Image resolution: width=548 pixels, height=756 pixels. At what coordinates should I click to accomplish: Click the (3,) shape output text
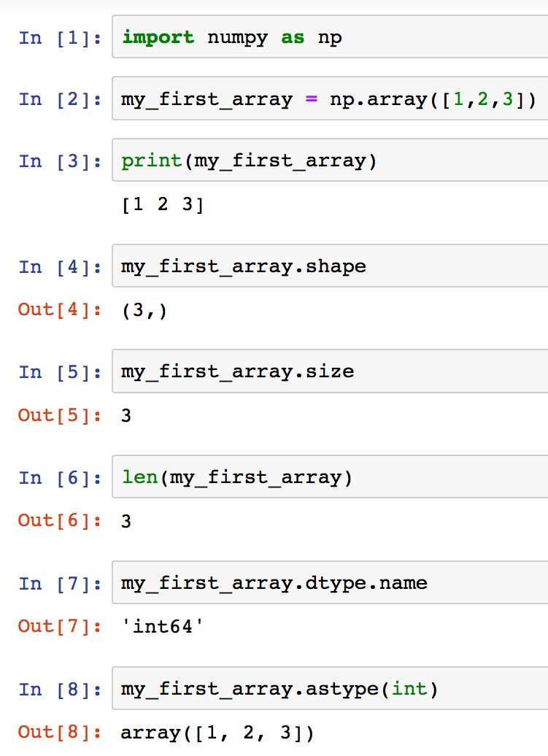(144, 311)
